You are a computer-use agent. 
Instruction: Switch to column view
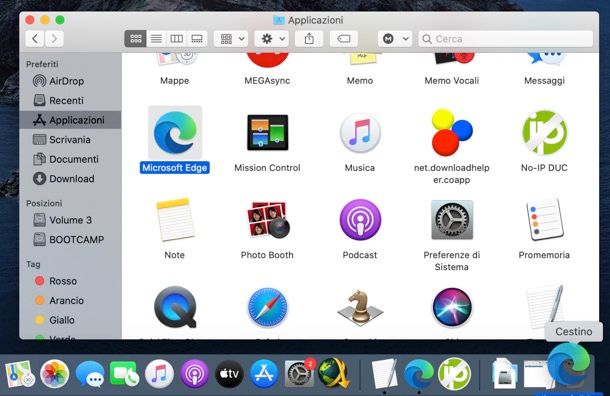tap(177, 39)
